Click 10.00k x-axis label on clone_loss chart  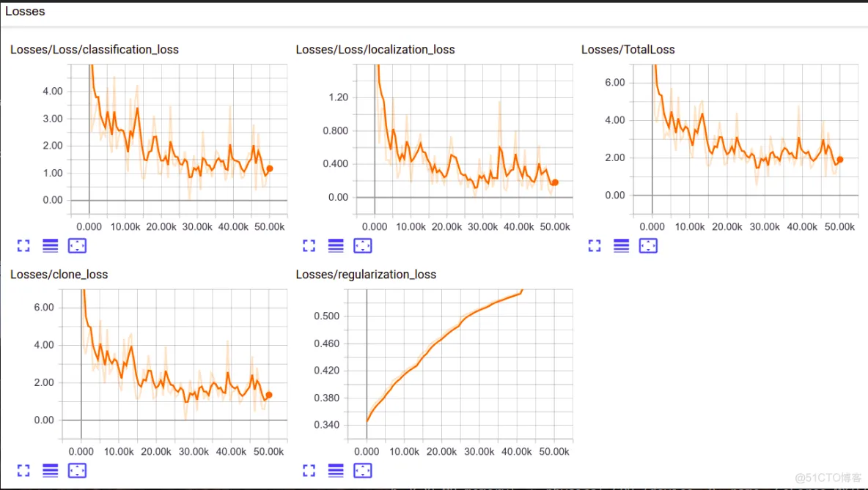pos(119,452)
